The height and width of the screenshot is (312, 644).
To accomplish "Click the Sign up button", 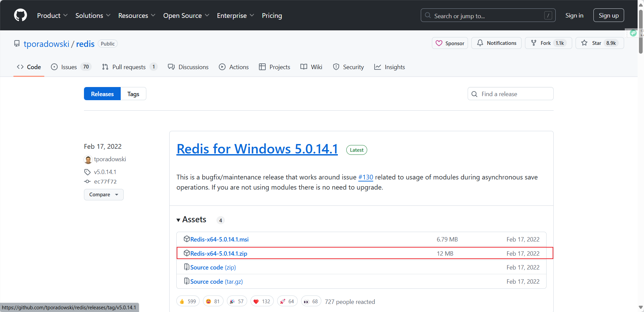I will tap(608, 16).
